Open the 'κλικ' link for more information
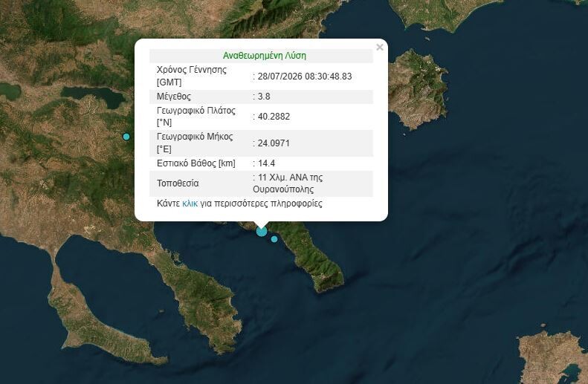 (190, 204)
